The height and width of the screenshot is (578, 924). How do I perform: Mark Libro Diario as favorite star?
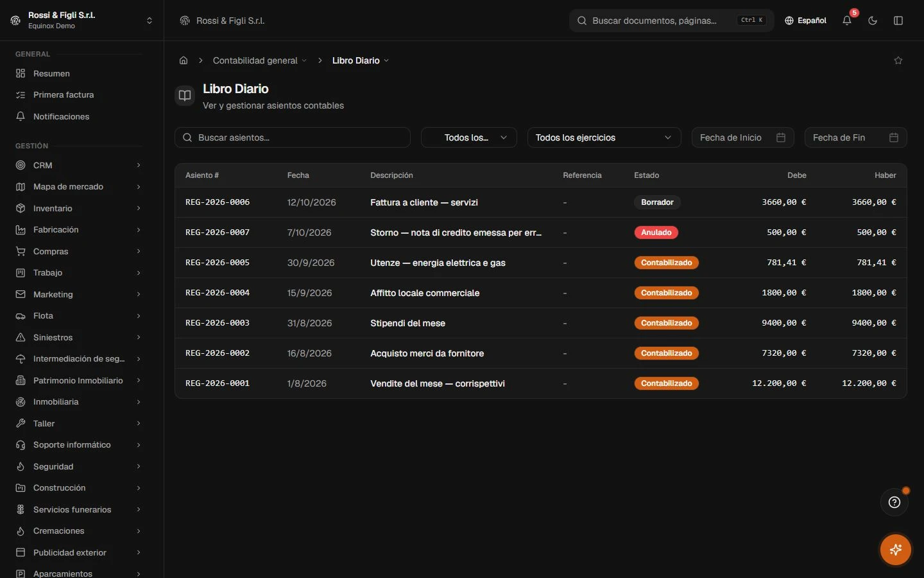point(898,60)
